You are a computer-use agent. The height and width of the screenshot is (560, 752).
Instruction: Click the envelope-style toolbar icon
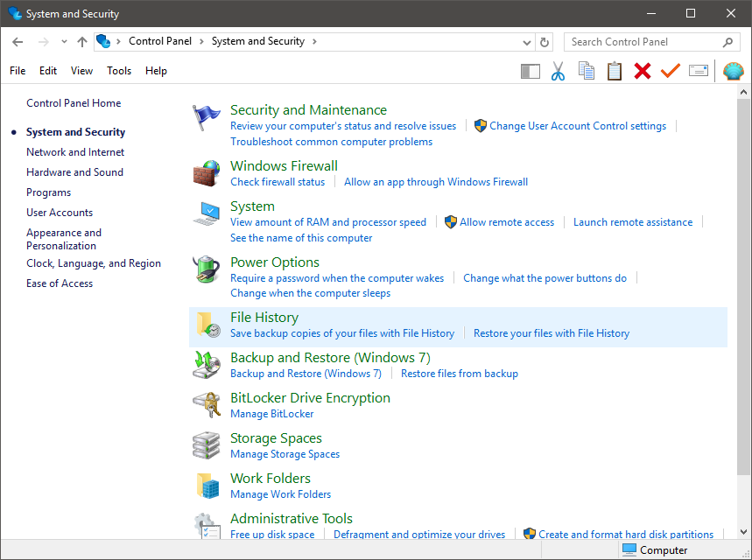point(699,71)
